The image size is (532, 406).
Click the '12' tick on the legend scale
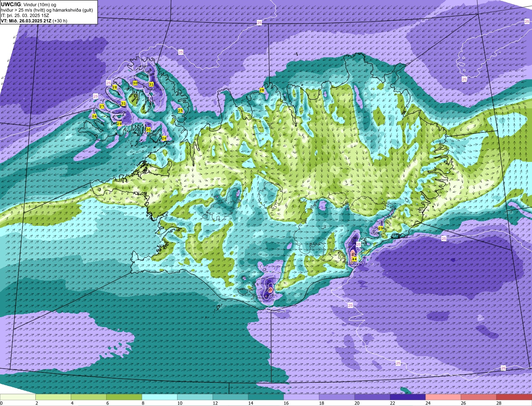[x=215, y=403]
